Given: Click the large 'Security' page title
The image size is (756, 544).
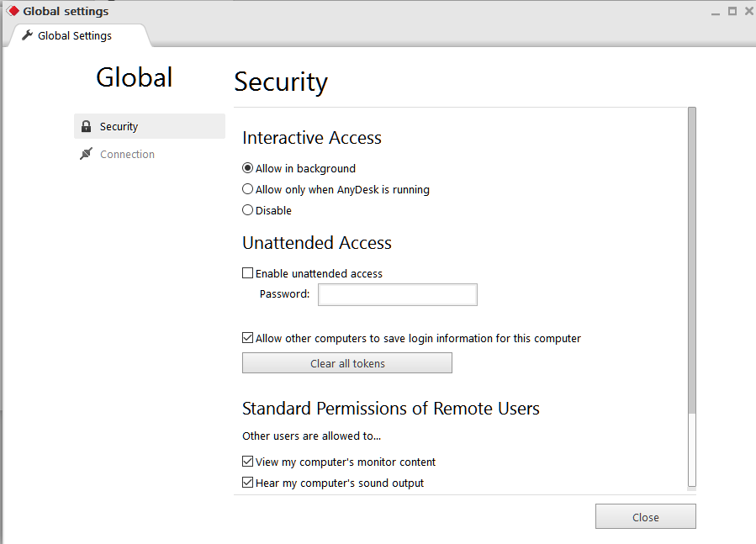Looking at the screenshot, I should pos(281,82).
